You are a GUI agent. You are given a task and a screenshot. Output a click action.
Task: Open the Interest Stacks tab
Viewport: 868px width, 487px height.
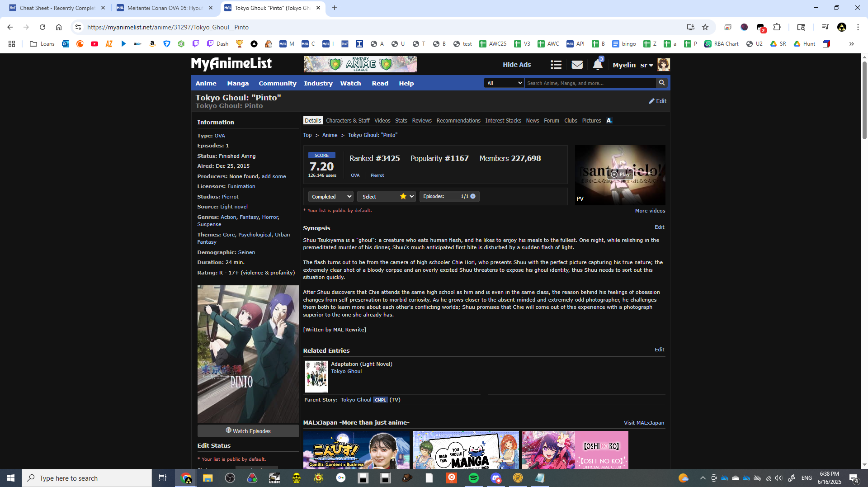tap(503, 120)
